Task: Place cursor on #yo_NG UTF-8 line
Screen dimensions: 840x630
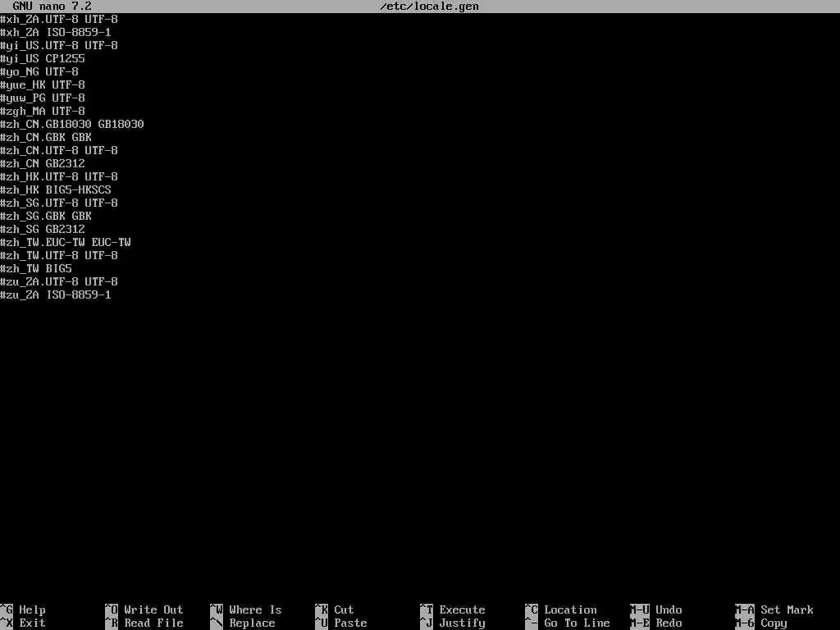Action: point(39,72)
